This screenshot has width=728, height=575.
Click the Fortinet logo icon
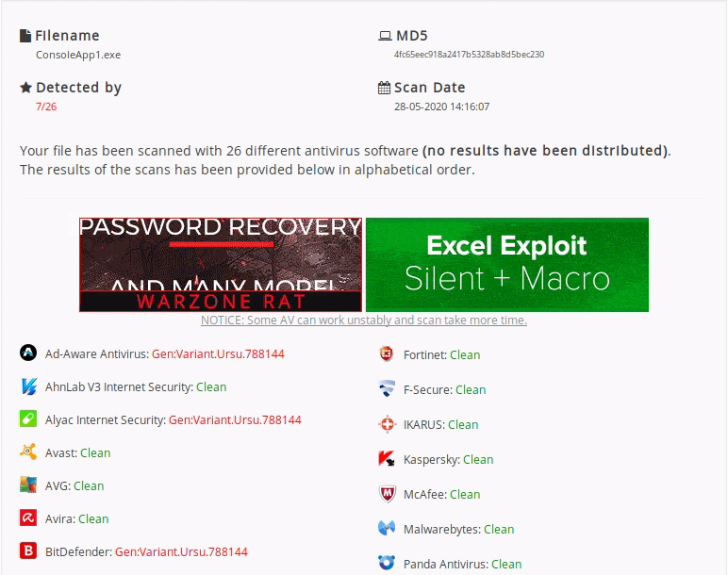pyautogui.click(x=387, y=353)
